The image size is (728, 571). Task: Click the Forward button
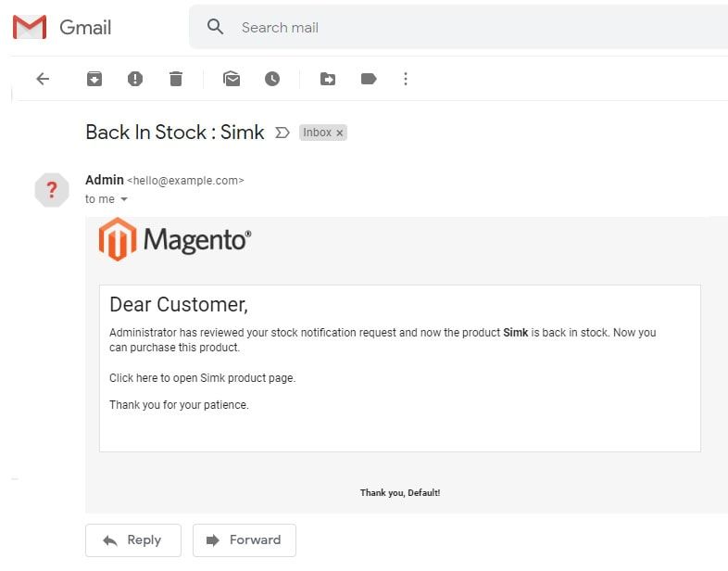[244, 539]
